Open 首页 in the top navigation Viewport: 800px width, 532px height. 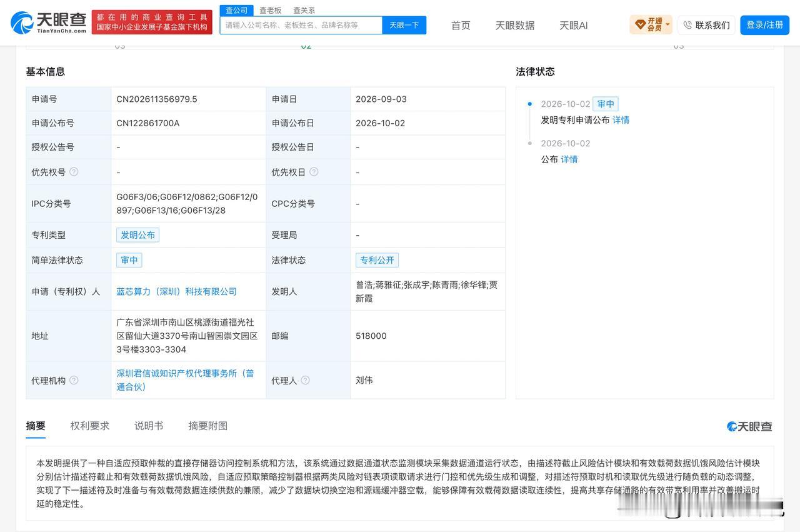(x=461, y=25)
